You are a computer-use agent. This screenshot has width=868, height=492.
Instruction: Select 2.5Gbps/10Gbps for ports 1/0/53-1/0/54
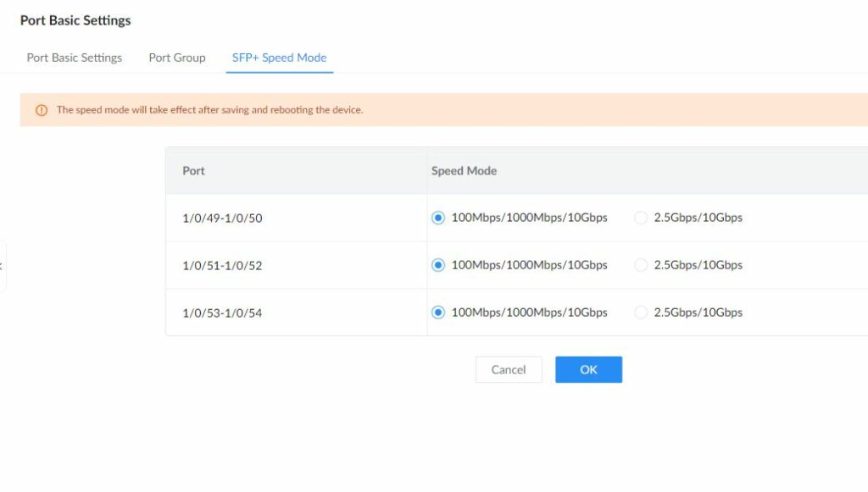[641, 312]
